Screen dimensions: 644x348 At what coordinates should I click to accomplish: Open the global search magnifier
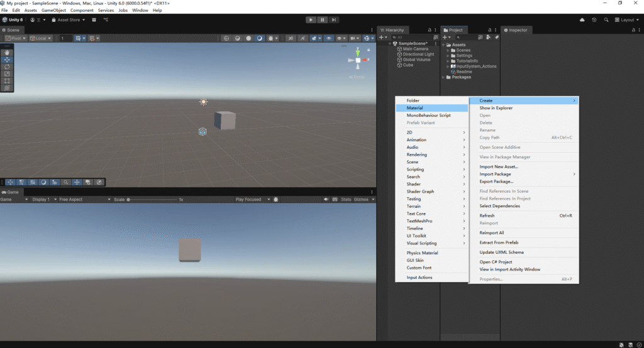click(x=606, y=19)
